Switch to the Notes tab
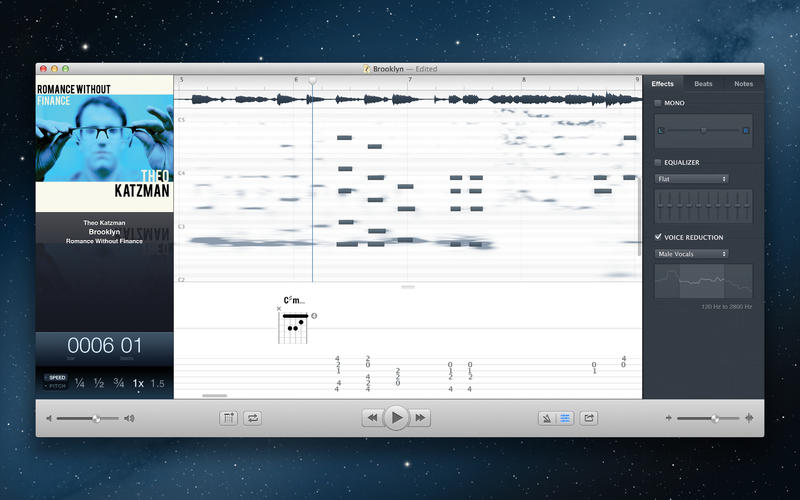The image size is (800, 500). click(x=743, y=84)
